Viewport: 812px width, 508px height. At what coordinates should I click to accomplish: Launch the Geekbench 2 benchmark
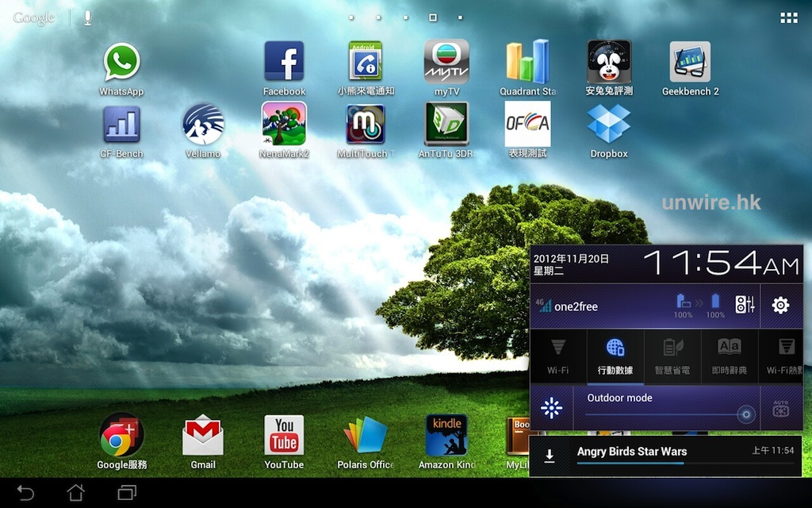[690, 63]
